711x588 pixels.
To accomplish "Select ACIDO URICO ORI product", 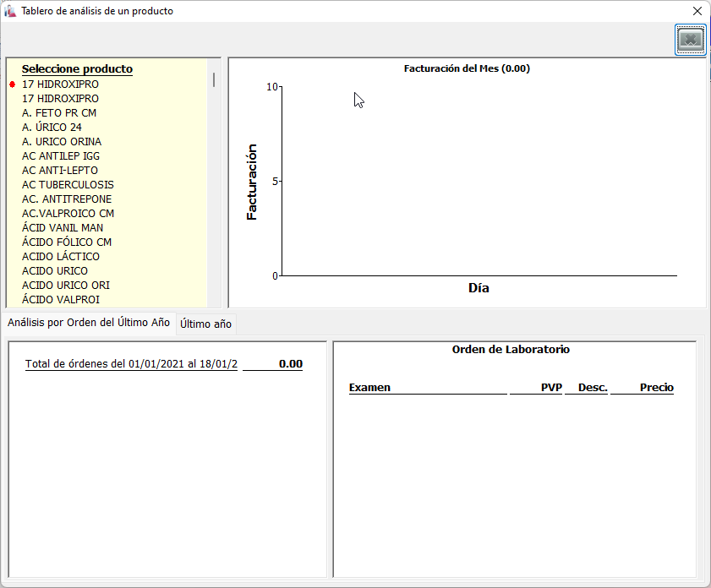I will click(x=66, y=286).
